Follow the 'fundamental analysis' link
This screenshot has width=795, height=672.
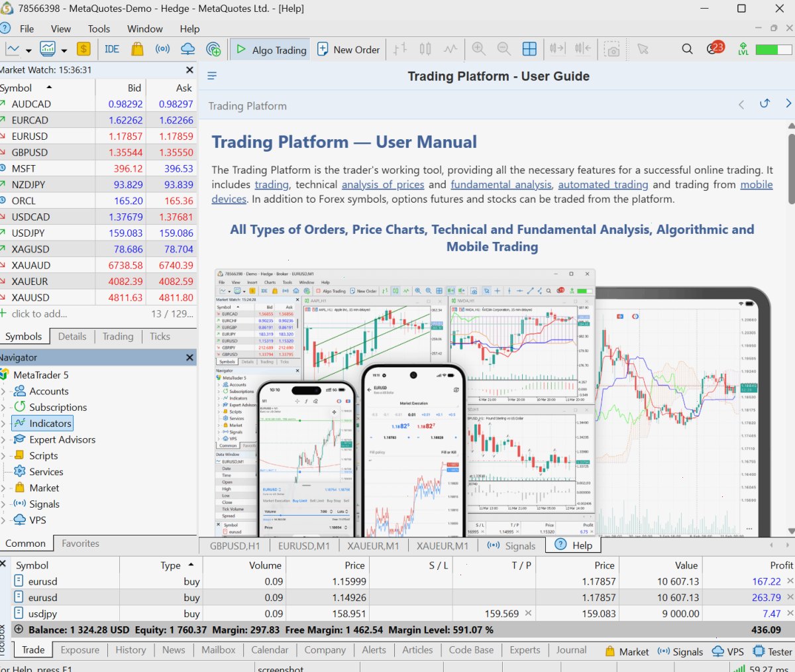pyautogui.click(x=501, y=185)
